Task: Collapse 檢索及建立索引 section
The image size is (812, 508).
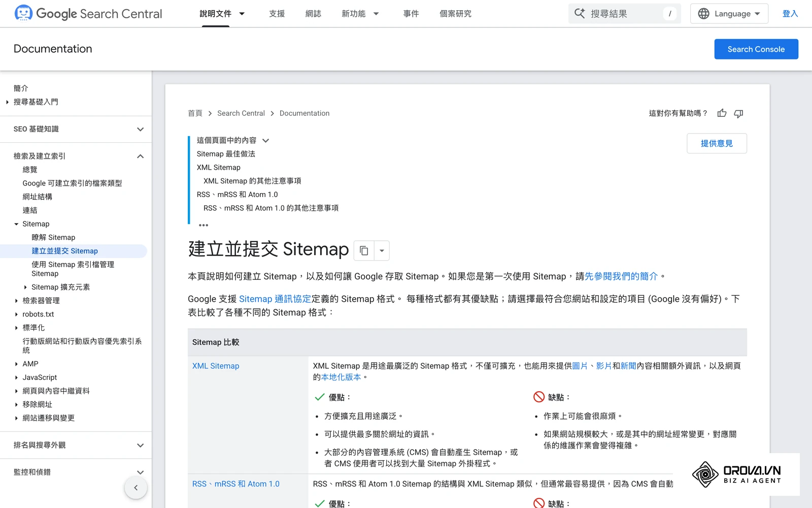Action: [141, 156]
